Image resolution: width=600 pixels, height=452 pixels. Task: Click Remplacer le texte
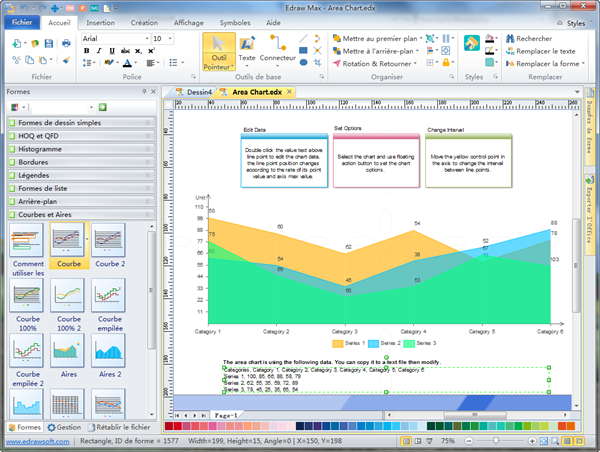tap(539, 51)
